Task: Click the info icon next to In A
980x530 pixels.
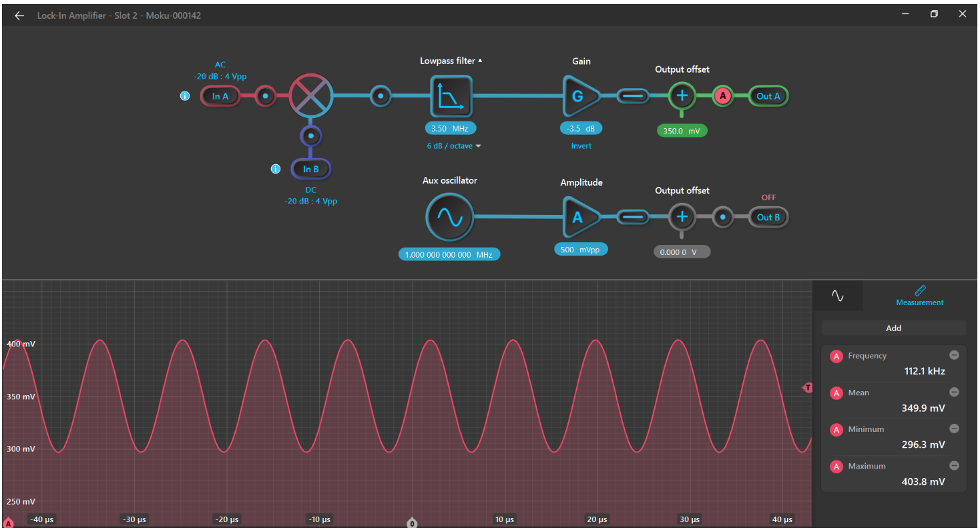Action: (x=185, y=95)
